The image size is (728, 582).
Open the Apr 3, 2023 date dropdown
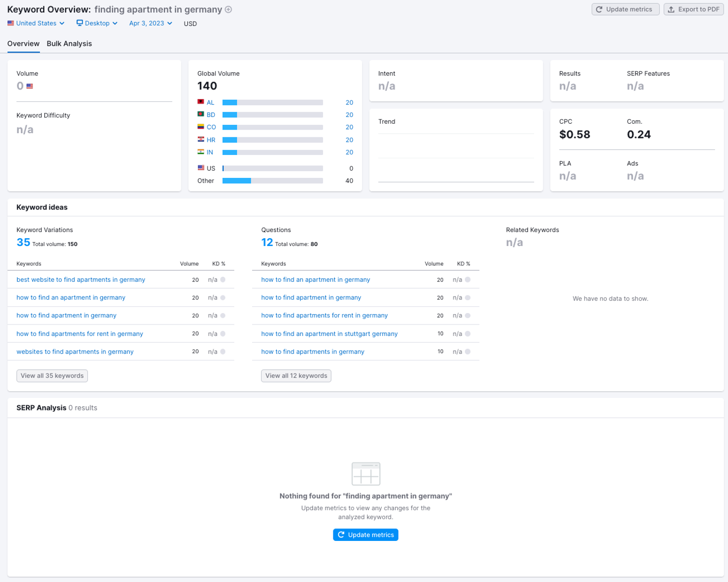click(x=150, y=23)
